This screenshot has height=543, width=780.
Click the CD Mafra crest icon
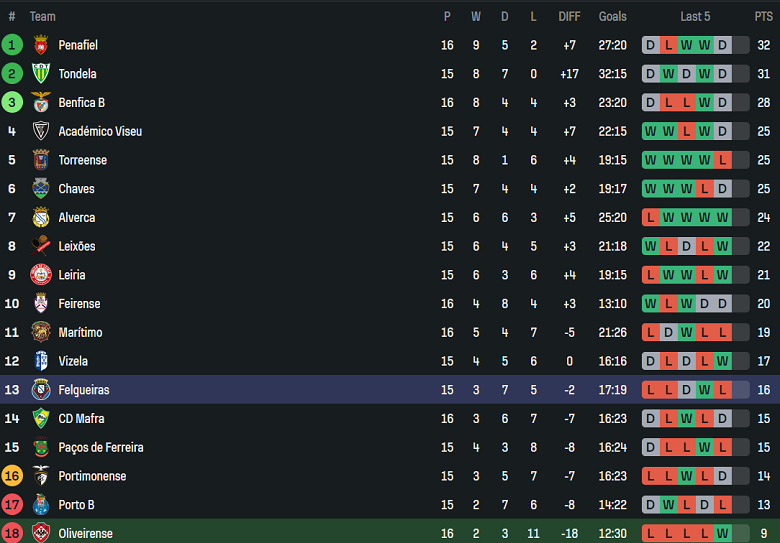coord(41,419)
